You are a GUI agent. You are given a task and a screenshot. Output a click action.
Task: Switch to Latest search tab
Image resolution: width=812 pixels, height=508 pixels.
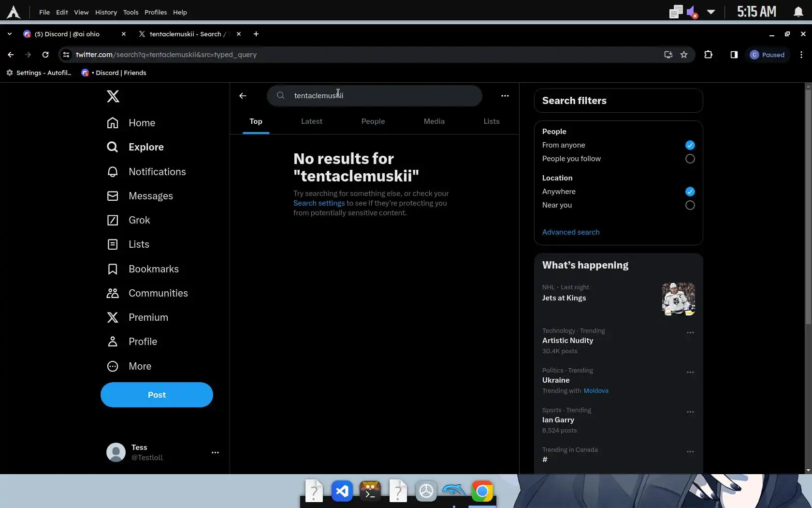coord(312,121)
